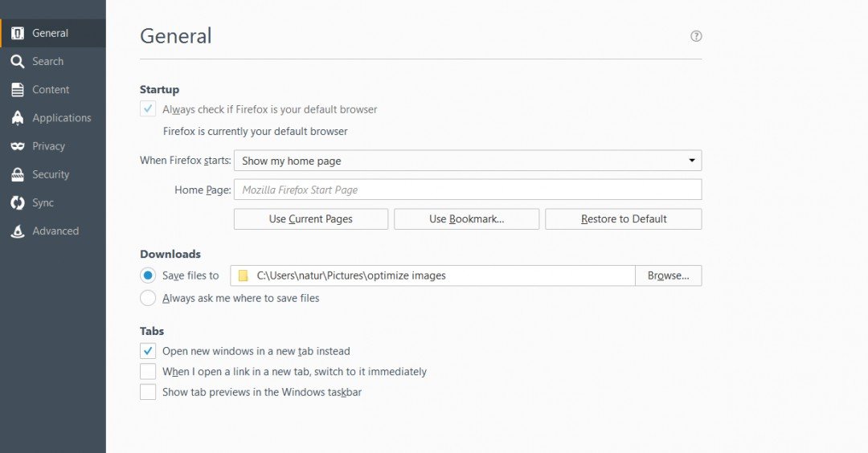Click the Startup section heading
The height and width of the screenshot is (453, 868).
(x=159, y=90)
